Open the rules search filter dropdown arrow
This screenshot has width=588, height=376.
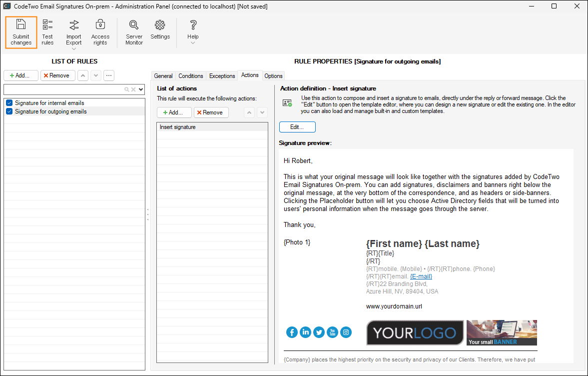pos(141,89)
